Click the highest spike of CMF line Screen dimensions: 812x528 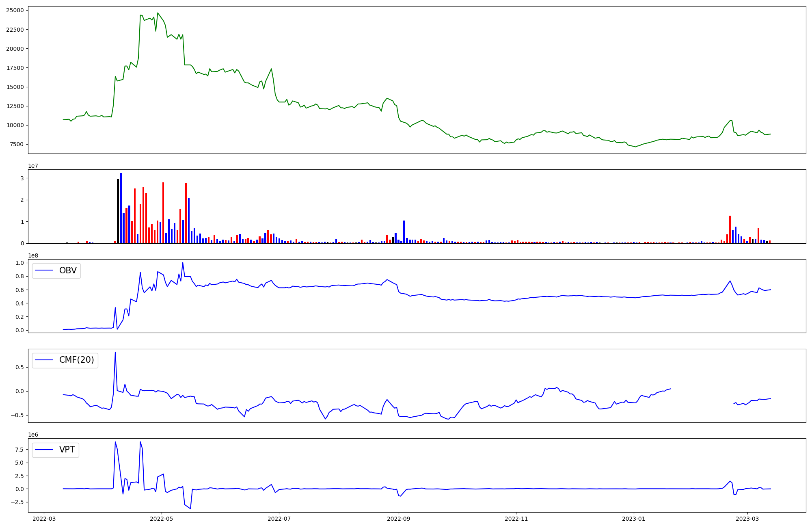coord(115,353)
